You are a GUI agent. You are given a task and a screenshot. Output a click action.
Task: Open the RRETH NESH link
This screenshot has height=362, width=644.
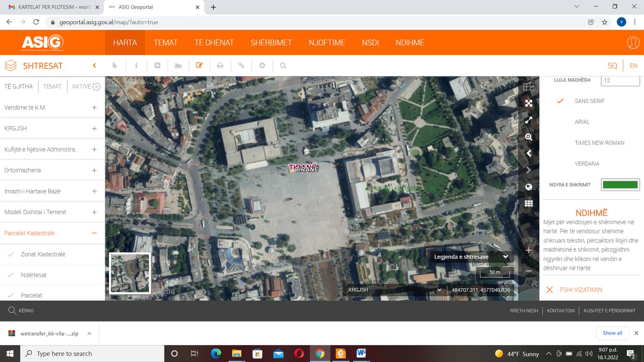[524, 311]
